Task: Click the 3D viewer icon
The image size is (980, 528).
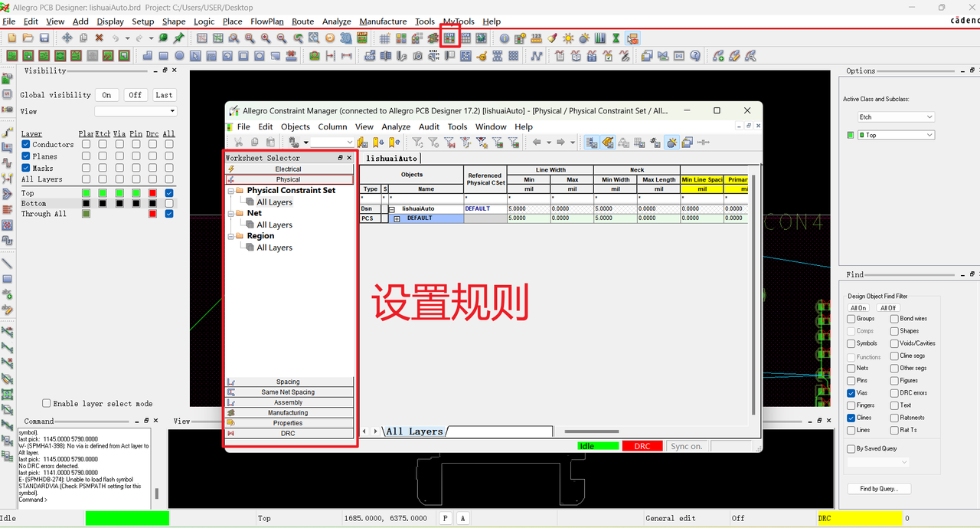Action: [x=346, y=38]
